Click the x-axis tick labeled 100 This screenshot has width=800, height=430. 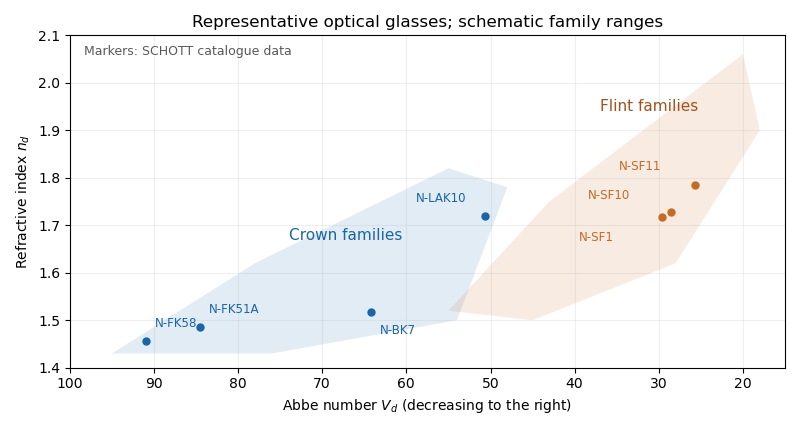70,383
